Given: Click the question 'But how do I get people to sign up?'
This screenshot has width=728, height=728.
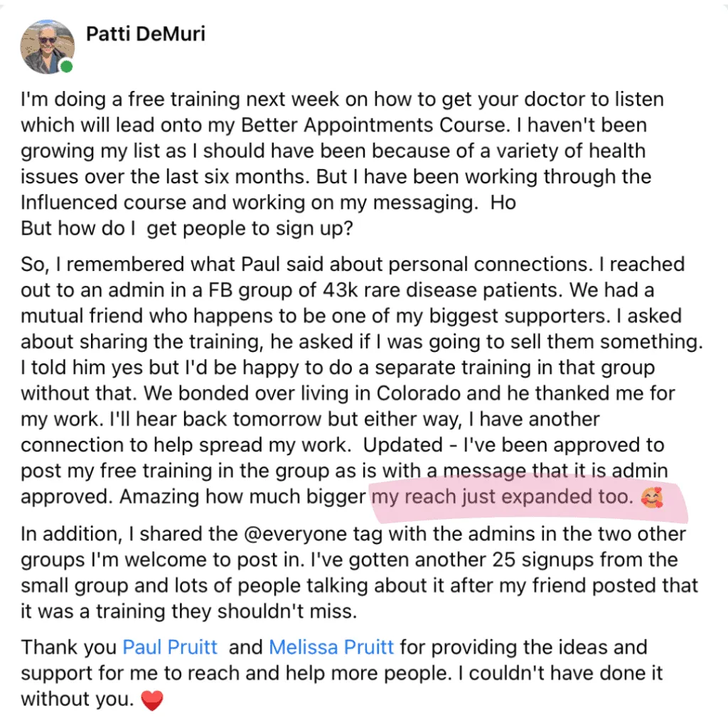Looking at the screenshot, I should click(x=187, y=228).
